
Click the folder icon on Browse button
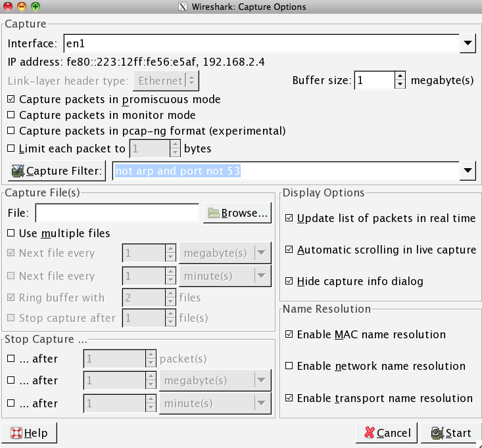(214, 213)
